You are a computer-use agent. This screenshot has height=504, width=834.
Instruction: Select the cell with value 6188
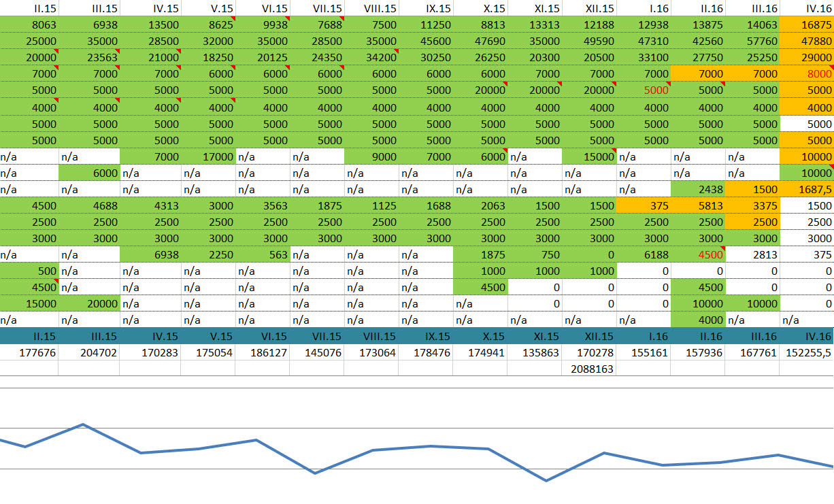(644, 255)
